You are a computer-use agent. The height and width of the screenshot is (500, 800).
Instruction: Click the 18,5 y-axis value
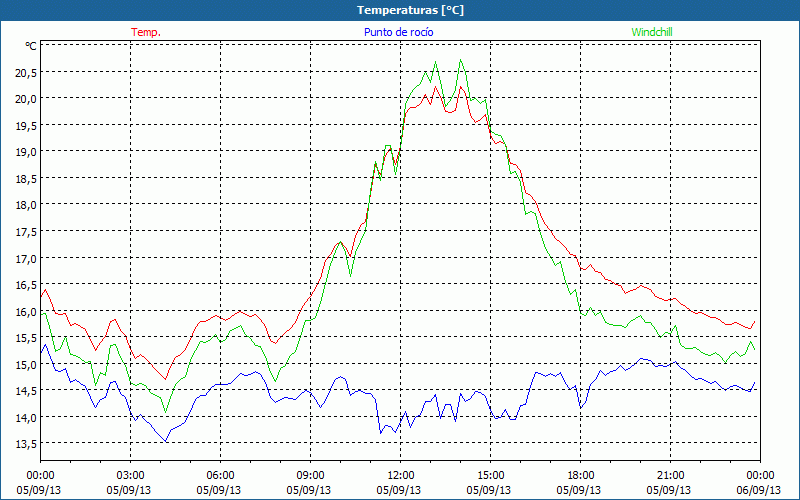[26, 179]
